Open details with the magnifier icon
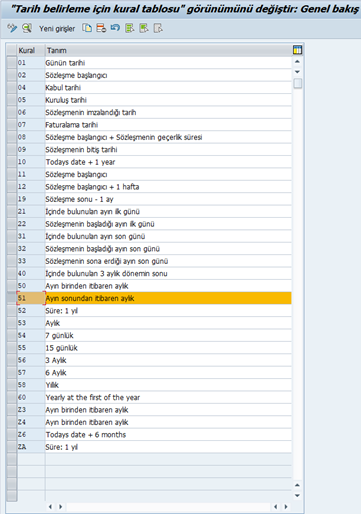The height and width of the screenshot is (514, 361). [x=27, y=28]
